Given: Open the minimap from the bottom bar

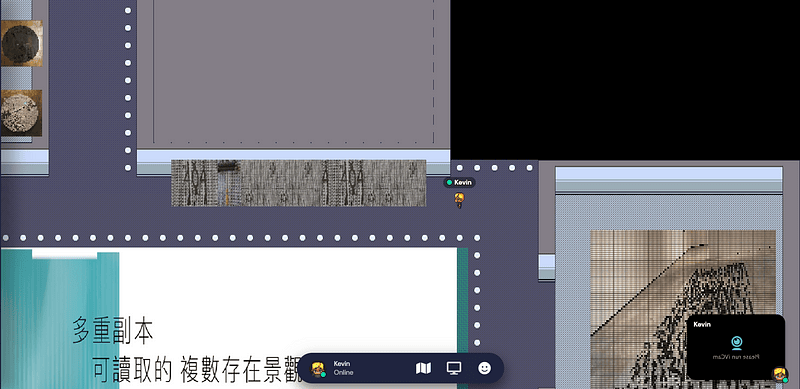Looking at the screenshot, I should coord(423,368).
